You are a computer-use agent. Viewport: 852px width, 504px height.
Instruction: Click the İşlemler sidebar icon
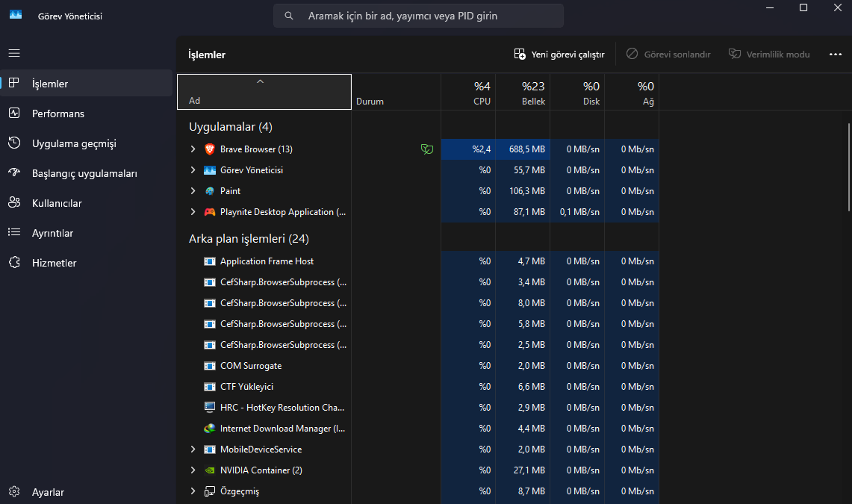(14, 83)
